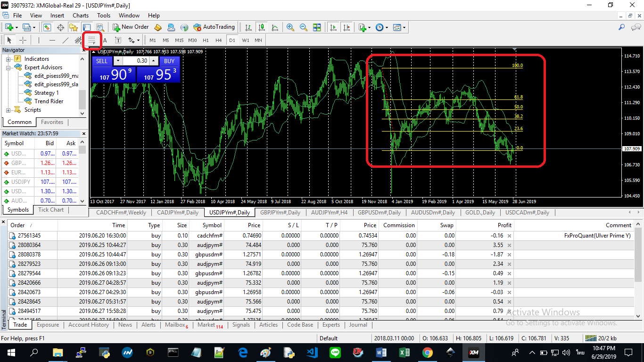Expand Indicators in Navigator tree
This screenshot has height=362, width=644.
[8, 59]
